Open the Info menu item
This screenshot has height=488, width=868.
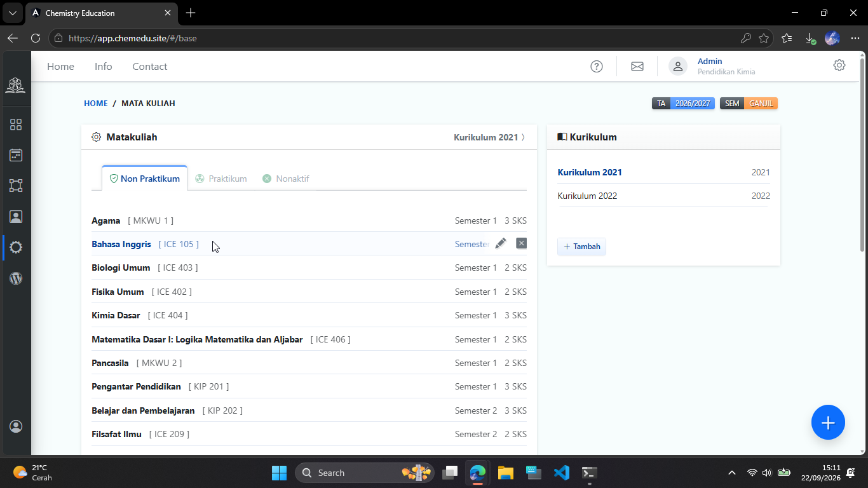tap(103, 66)
